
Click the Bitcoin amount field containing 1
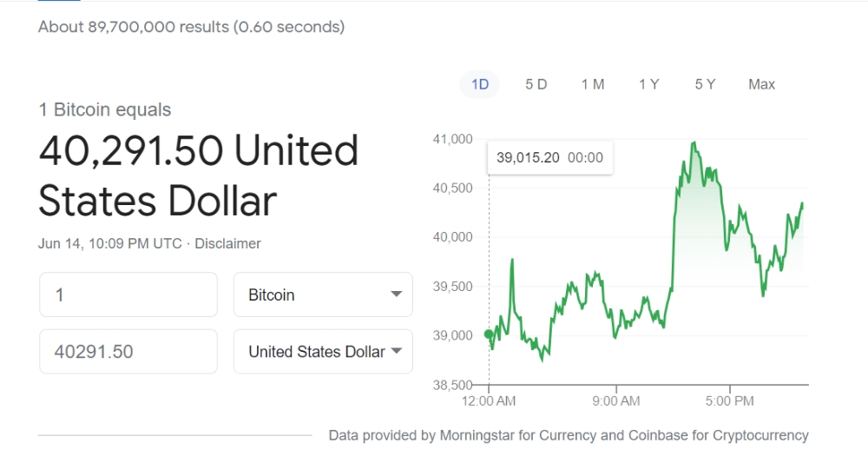point(128,294)
